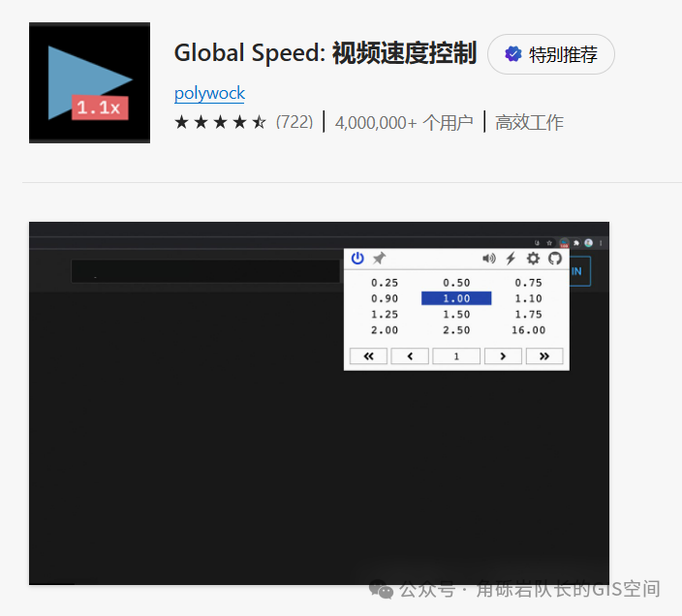
Task: Select speed preset 0.75
Action: 528,283
